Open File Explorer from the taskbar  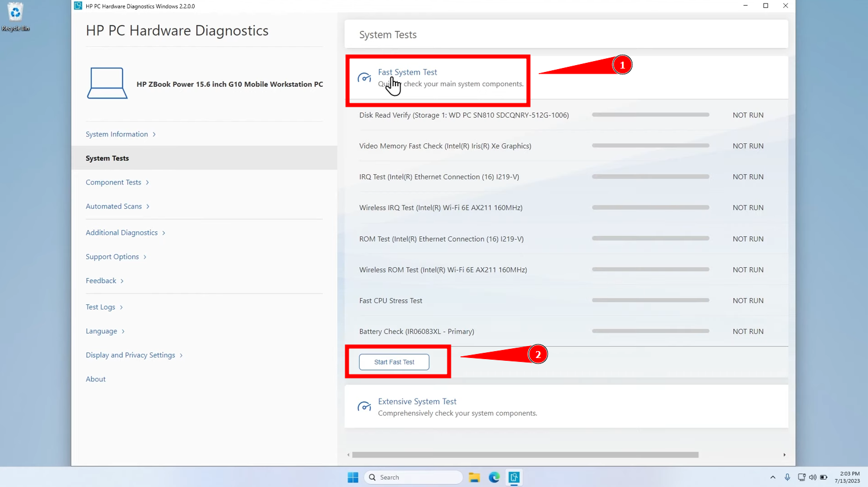point(474,477)
